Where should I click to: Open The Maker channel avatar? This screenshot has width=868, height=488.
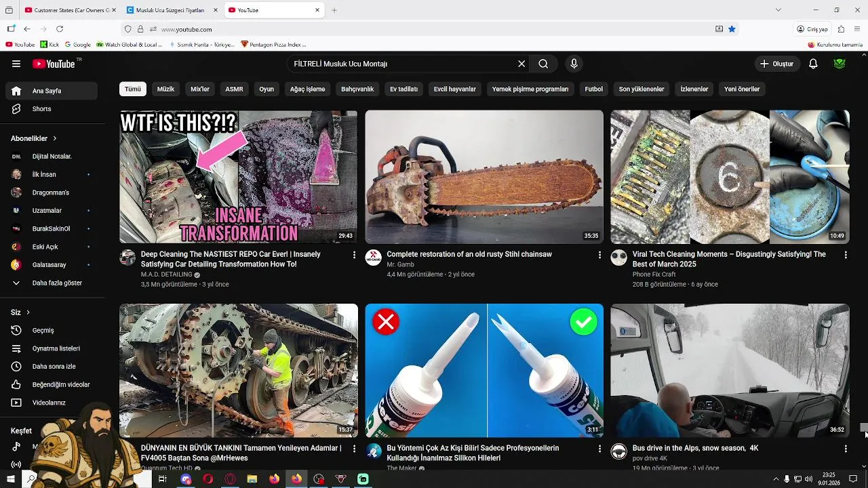click(373, 451)
